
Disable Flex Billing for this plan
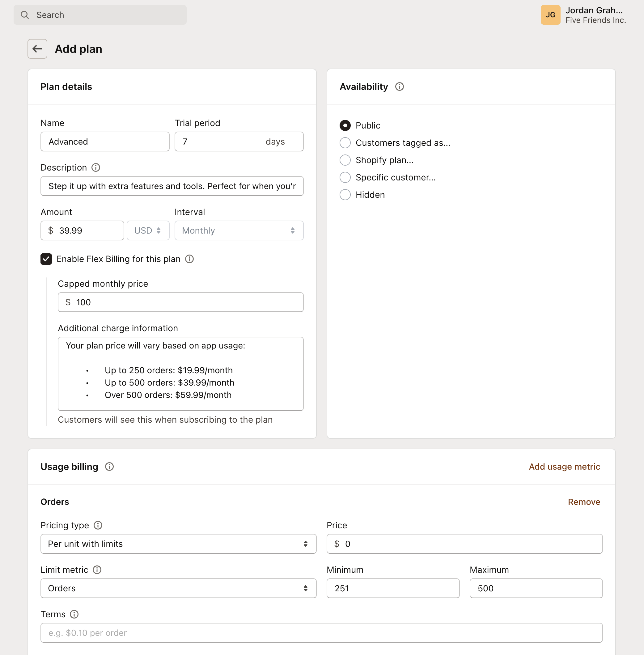click(46, 259)
